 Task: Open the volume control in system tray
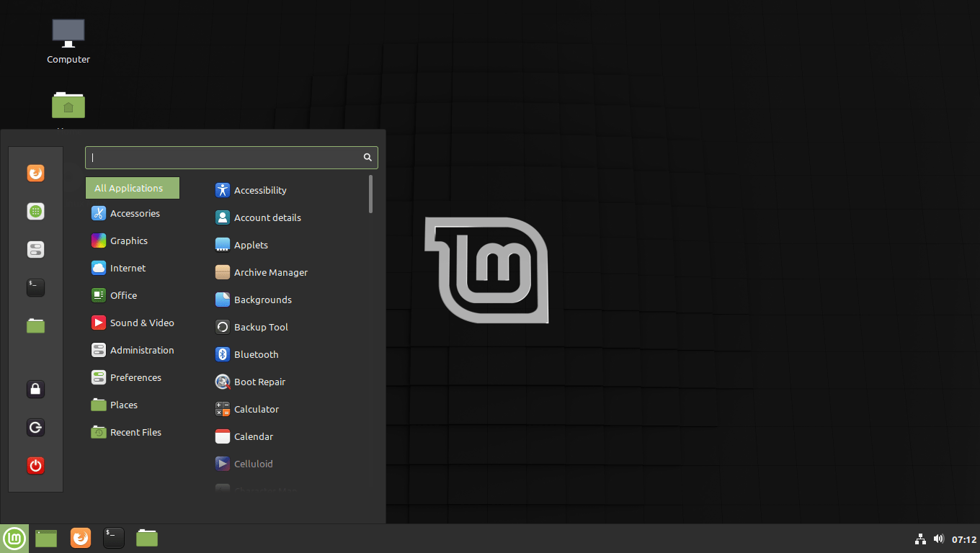point(938,539)
